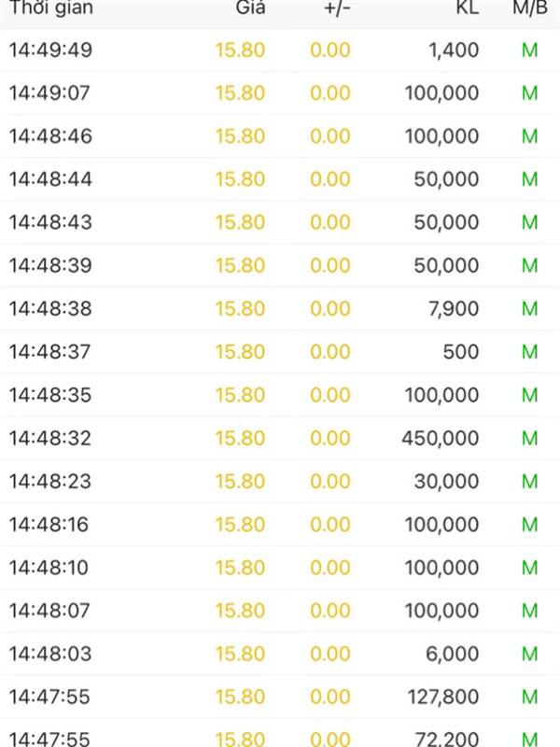Select the "KL" volume column header
Image resolution: width=560 pixels, height=747 pixels.
[467, 7]
